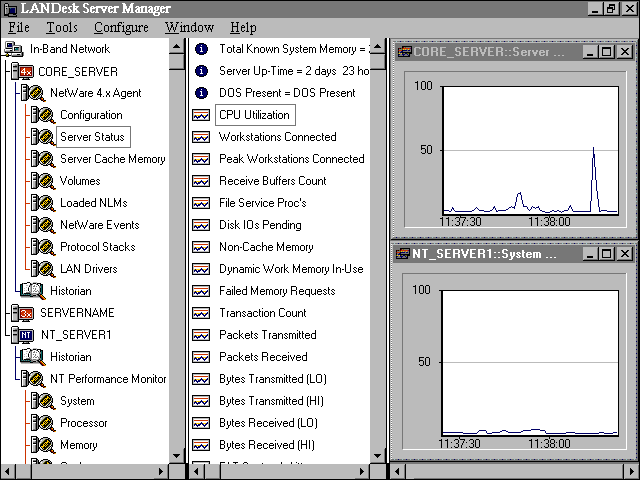The height and width of the screenshot is (480, 640).
Task: Open the Window menu
Action: pos(189,27)
